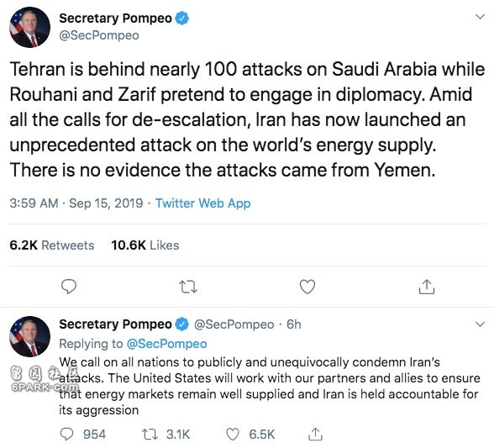This screenshot has width=494, height=448.
Task: View the 10.6K Likes list
Action: tap(145, 245)
